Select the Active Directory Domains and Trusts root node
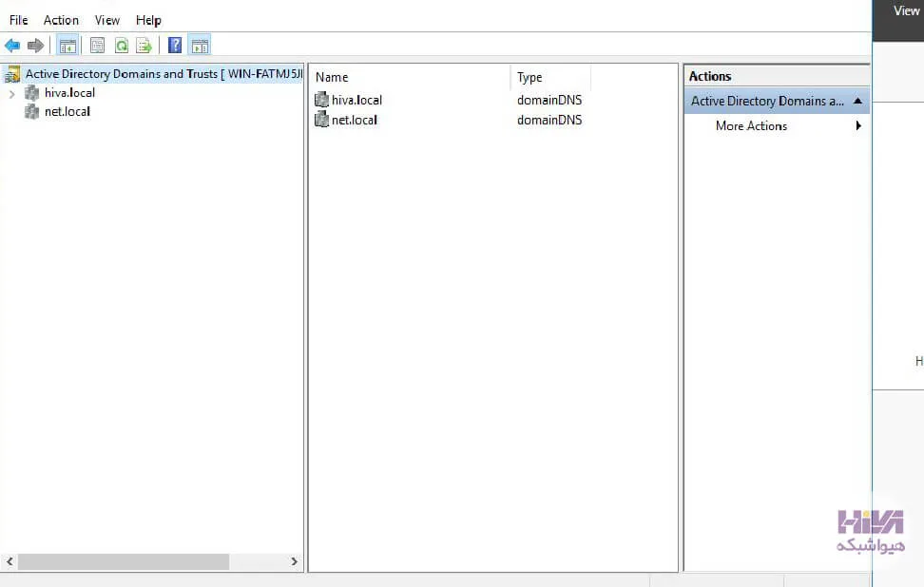This screenshot has width=924, height=587. pyautogui.click(x=164, y=74)
